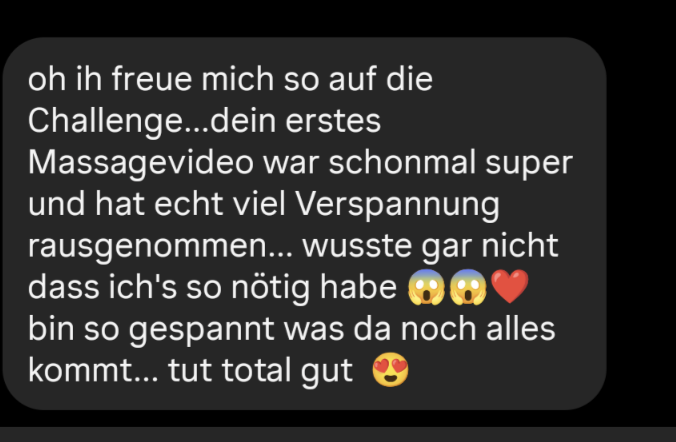
Task: Click the word "erstes"
Action: coord(333,122)
